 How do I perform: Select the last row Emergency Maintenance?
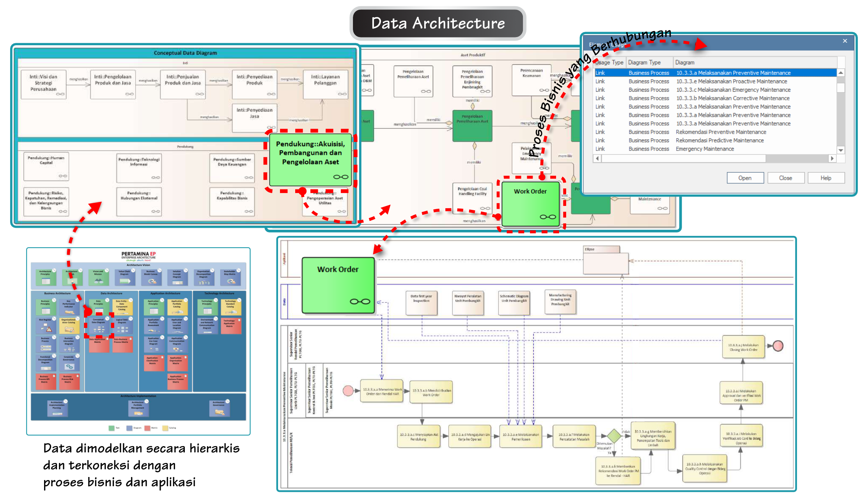coord(715,149)
